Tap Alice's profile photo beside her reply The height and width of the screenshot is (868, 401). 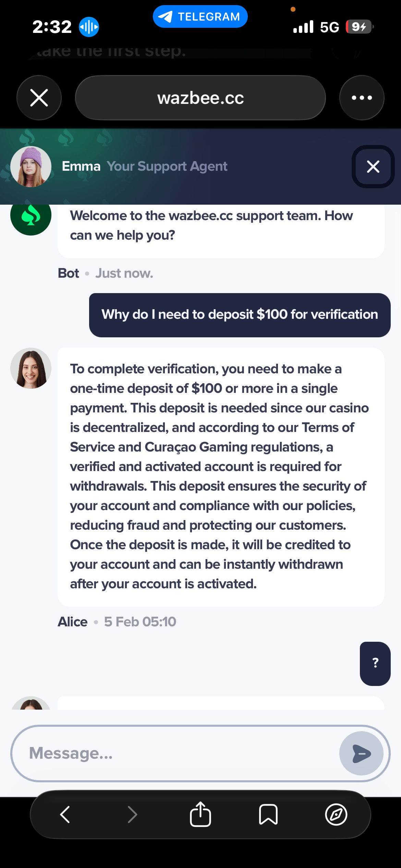click(31, 368)
